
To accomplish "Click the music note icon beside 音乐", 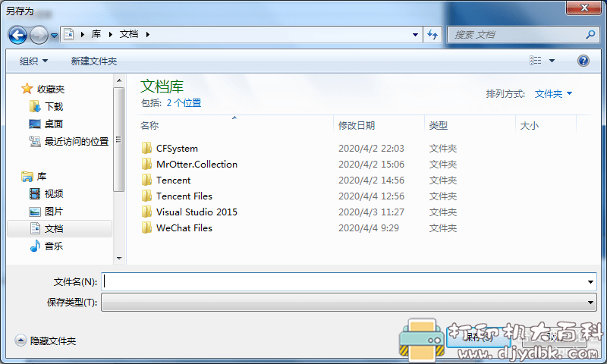I will [35, 246].
